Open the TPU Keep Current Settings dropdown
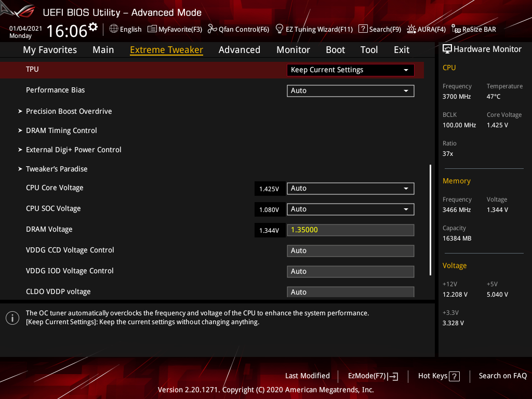Image resolution: width=532 pixels, height=399 pixels. coord(351,70)
